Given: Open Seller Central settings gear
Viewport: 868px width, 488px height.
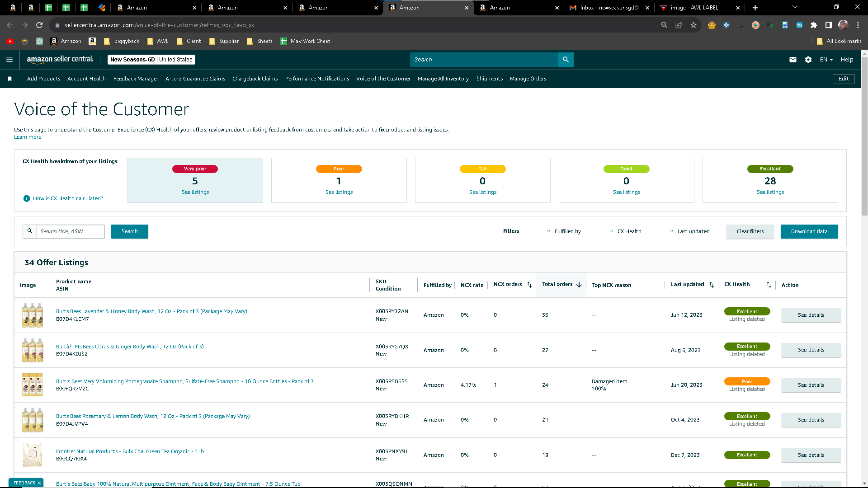Looking at the screenshot, I should tap(808, 60).
